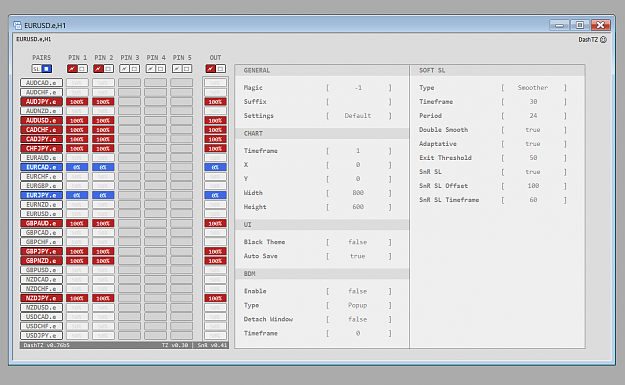Select the AUDCAD.e pair button
The image size is (625, 385).
pyautogui.click(x=41, y=83)
